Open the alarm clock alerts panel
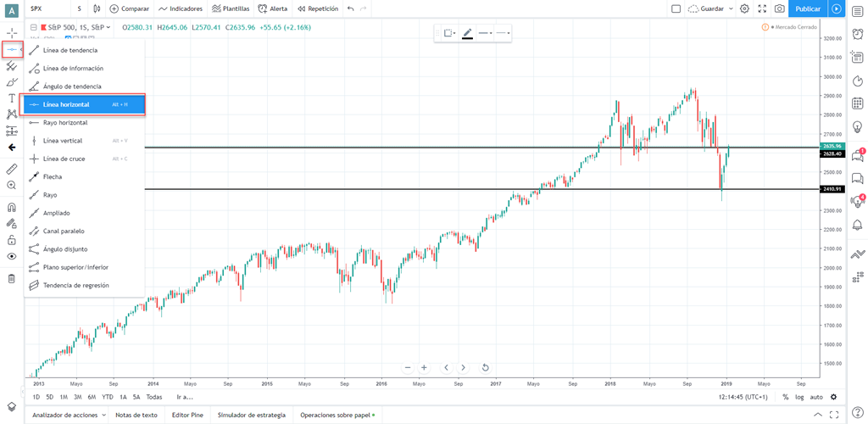 pyautogui.click(x=858, y=225)
